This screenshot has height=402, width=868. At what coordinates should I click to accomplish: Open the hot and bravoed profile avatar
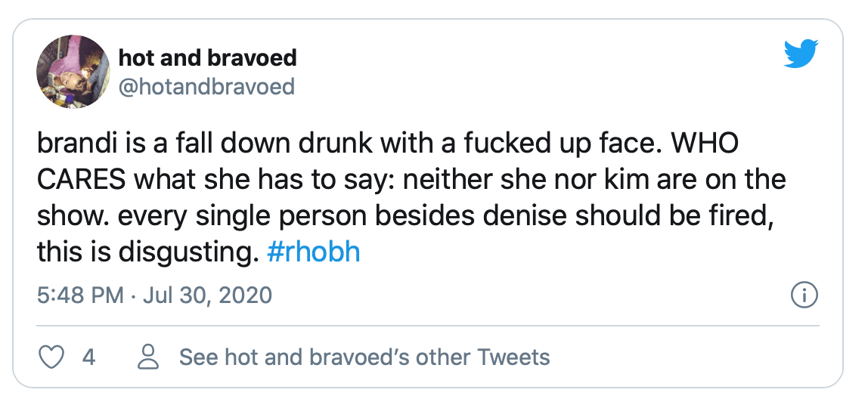click(x=73, y=72)
